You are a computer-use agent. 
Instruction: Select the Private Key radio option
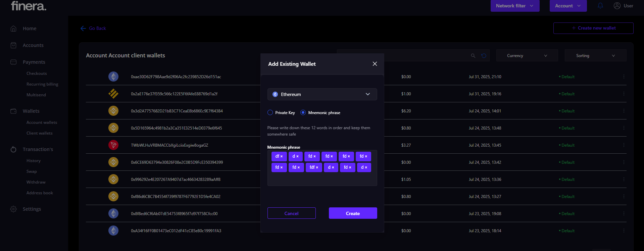tap(270, 113)
